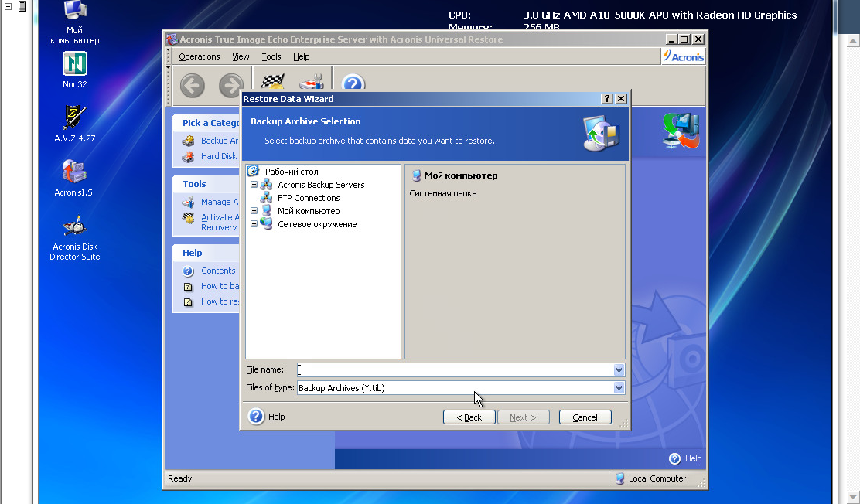Image resolution: width=860 pixels, height=504 pixels.
Task: Collapse the tree expander at far left edge
Action: pos(8,7)
